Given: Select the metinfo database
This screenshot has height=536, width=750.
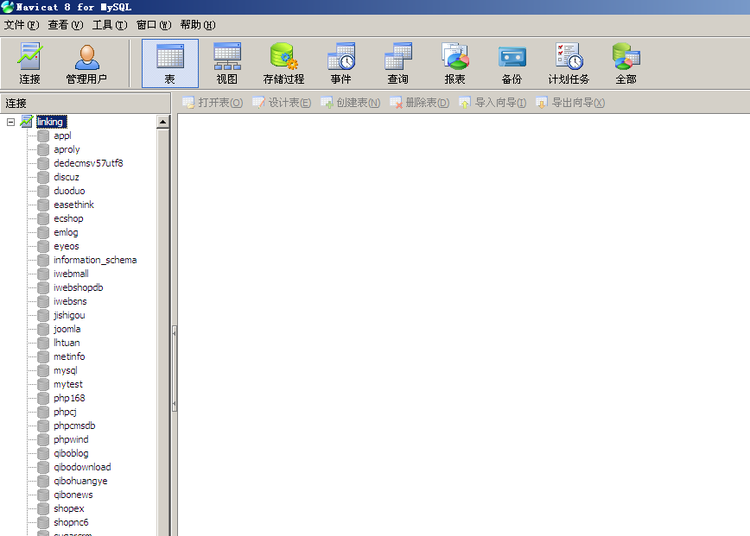Looking at the screenshot, I should (x=69, y=357).
